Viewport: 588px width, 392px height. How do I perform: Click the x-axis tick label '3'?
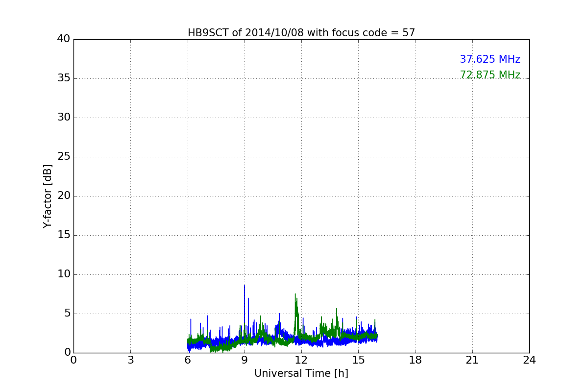[x=130, y=360]
